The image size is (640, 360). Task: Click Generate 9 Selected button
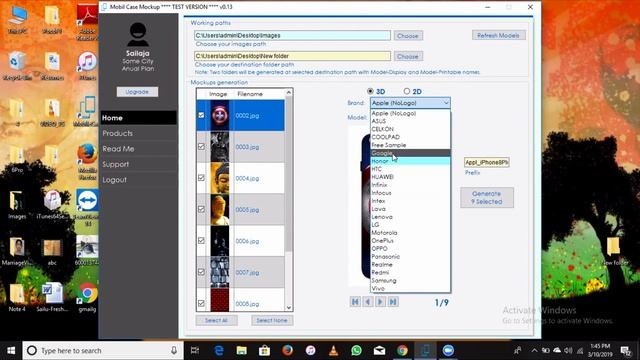(487, 198)
